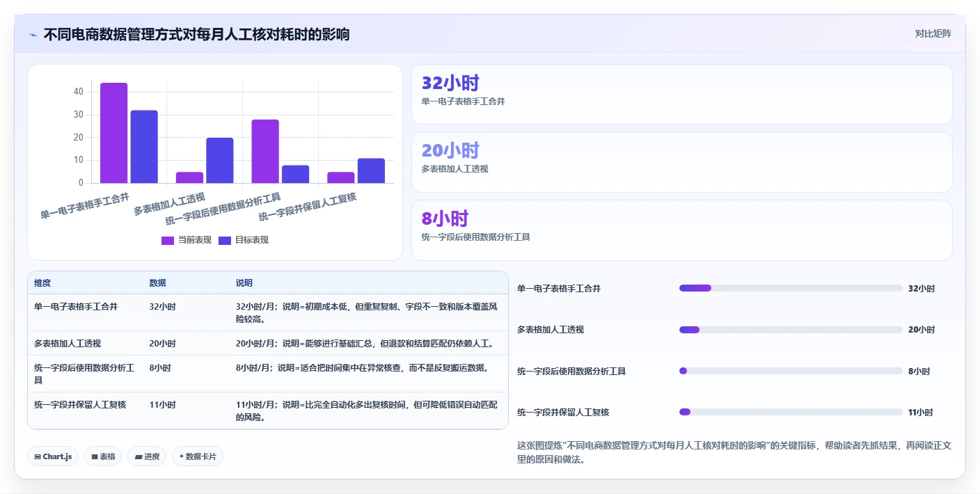This screenshot has width=980, height=494.
Task: Click the Chart.js tag chip
Action: [53, 456]
